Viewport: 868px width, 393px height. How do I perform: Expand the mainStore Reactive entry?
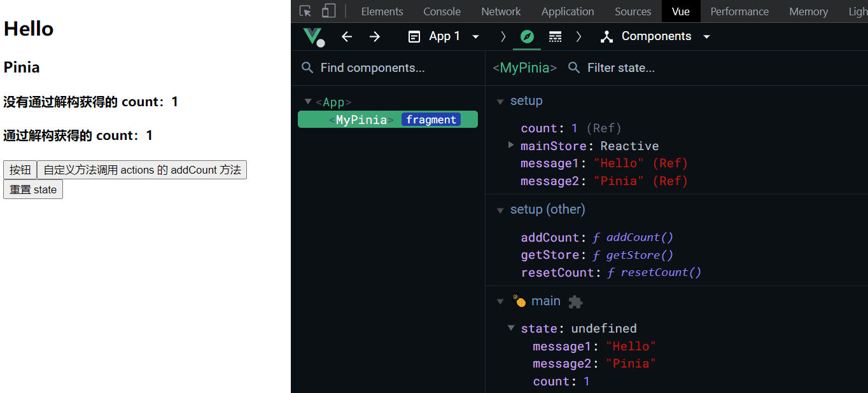point(511,145)
